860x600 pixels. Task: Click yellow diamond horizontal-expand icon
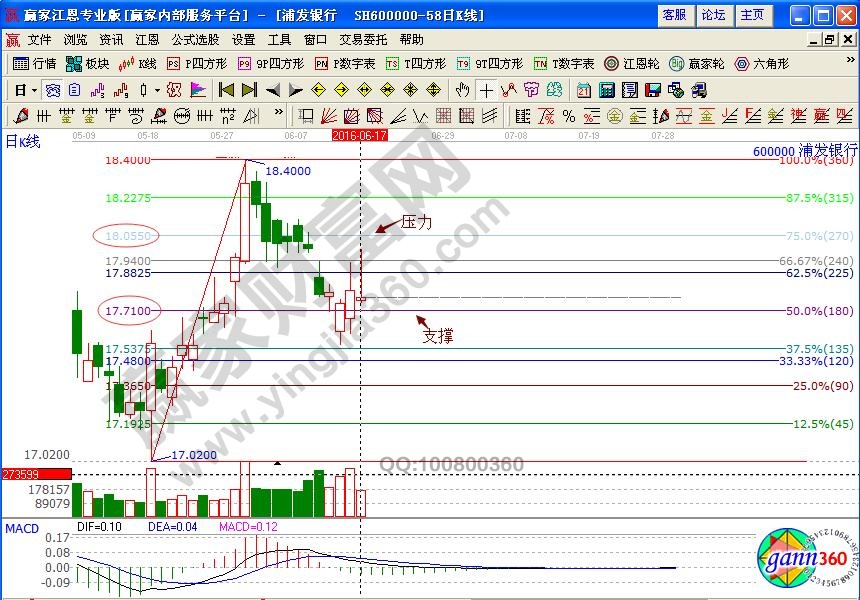(364, 90)
